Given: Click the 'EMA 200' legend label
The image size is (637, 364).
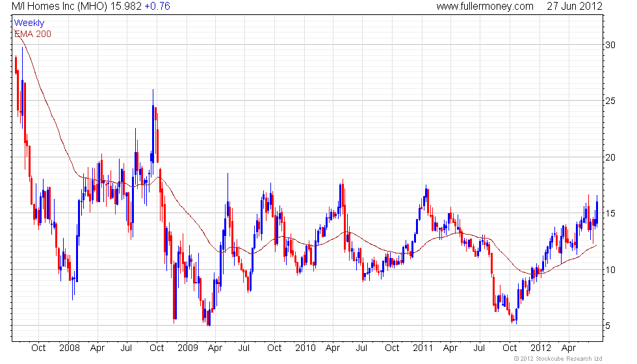Looking at the screenshot, I should (x=32, y=34).
